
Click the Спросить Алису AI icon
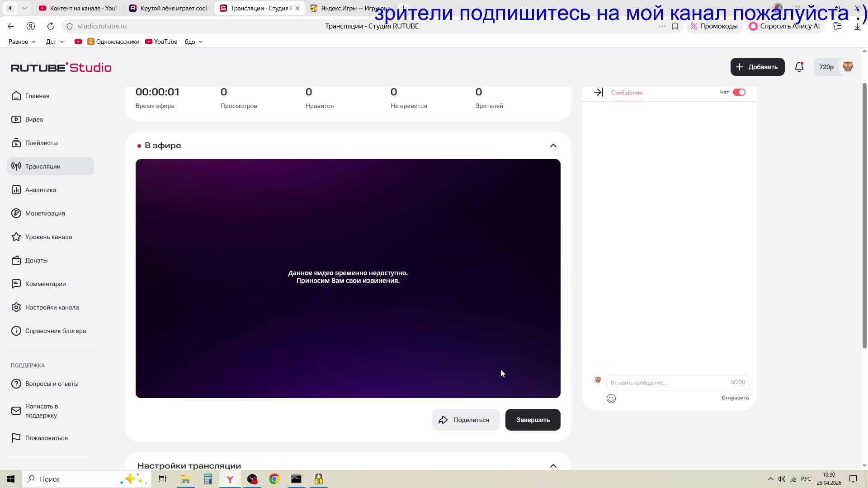[753, 26]
